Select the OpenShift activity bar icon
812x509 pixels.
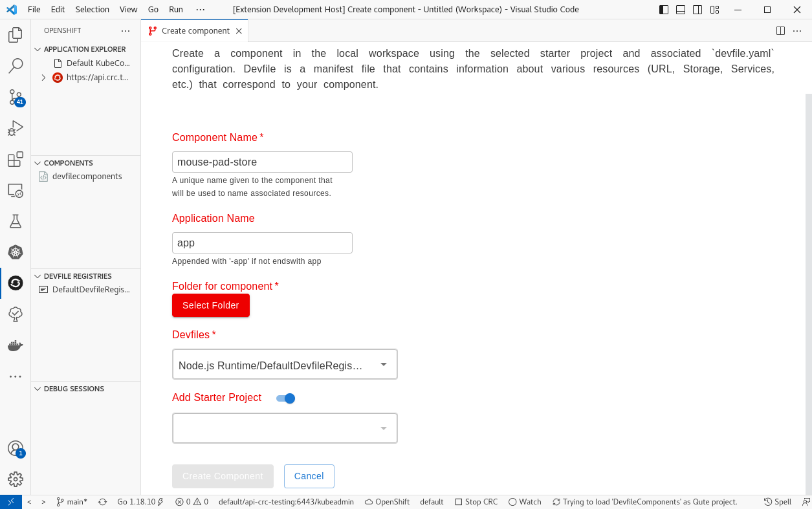(16, 283)
